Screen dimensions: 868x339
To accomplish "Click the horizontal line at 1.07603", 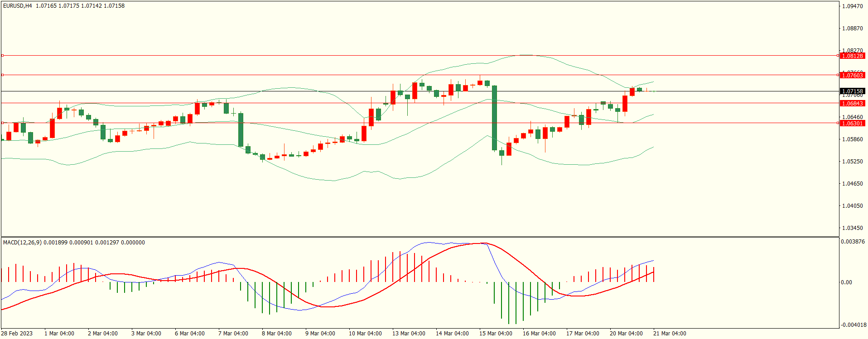I will click(420, 75).
